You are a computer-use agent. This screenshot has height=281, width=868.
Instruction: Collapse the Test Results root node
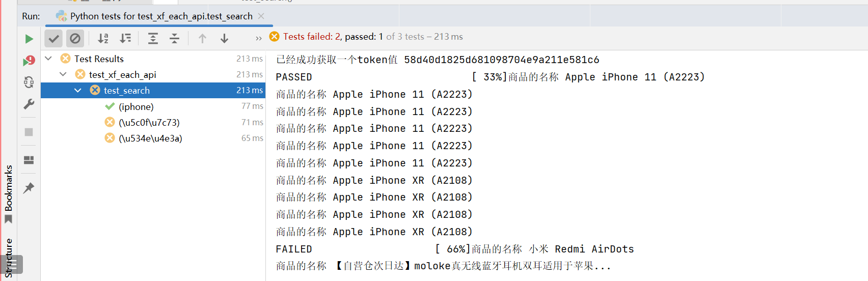48,59
